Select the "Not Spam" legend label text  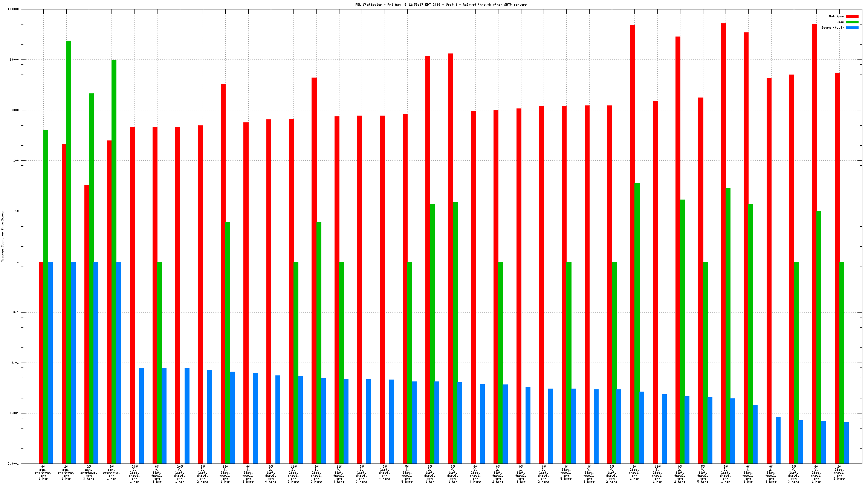pos(836,16)
